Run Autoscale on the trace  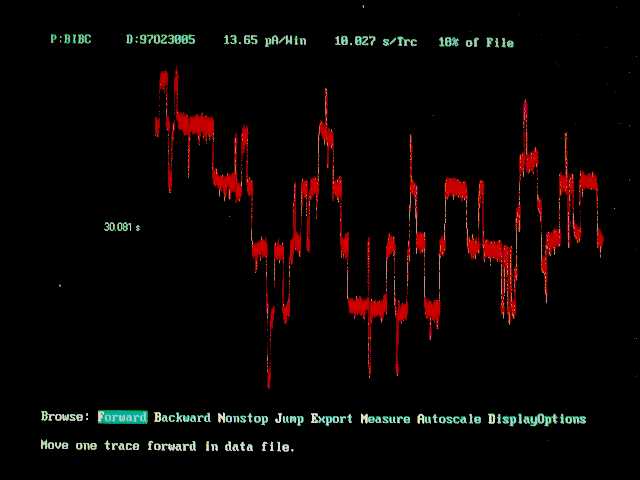[x=449, y=418]
